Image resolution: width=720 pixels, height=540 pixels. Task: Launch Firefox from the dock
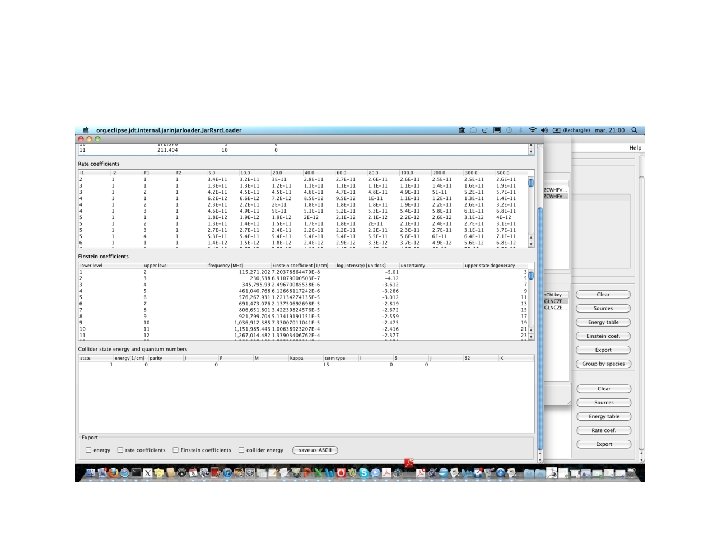(x=113, y=472)
